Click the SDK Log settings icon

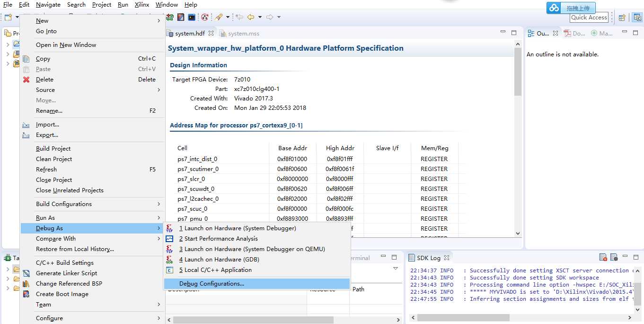tap(614, 258)
